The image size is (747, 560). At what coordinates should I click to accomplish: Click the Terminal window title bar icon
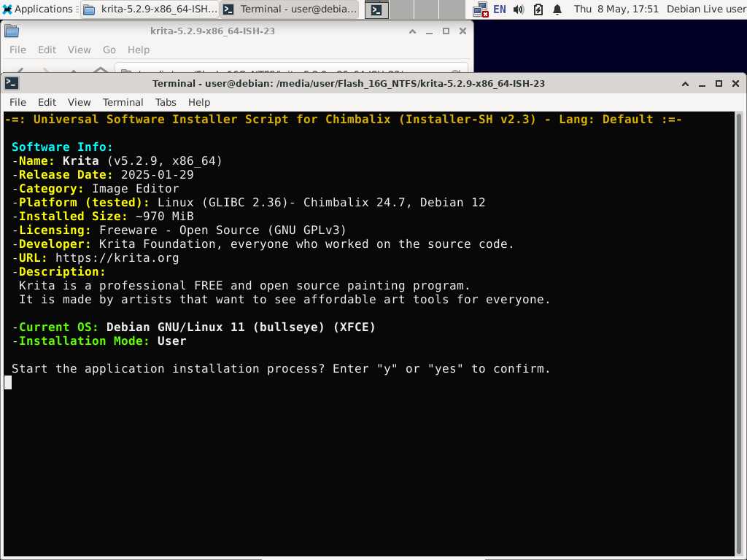click(12, 83)
